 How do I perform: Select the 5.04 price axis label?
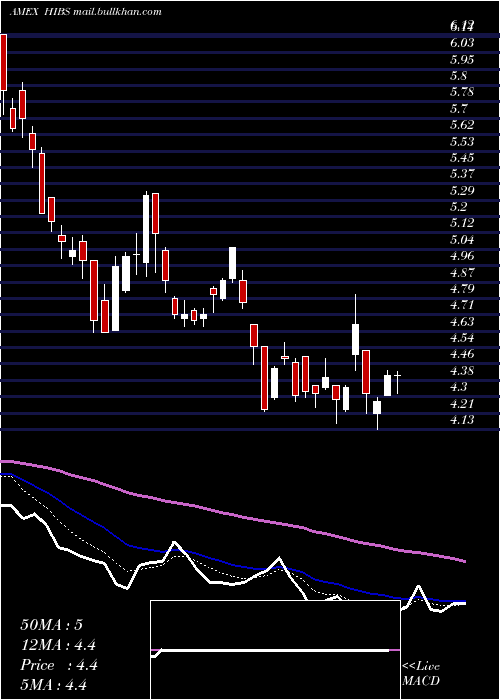[x=462, y=239]
